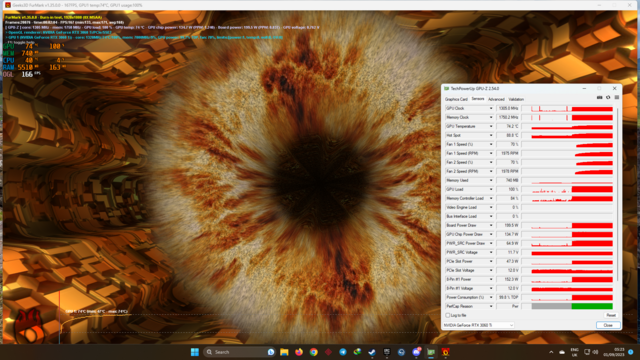Click the Video Engine Load label
The width and height of the screenshot is (640, 360).
point(462,207)
